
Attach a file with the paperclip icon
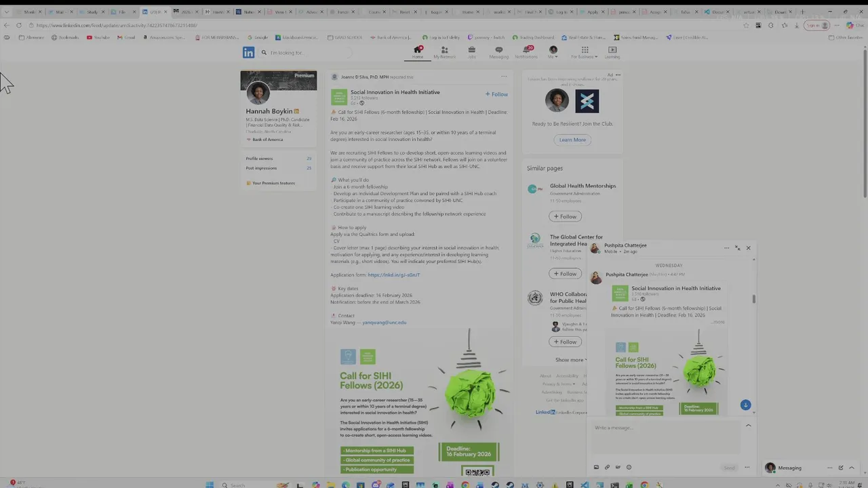pyautogui.click(x=608, y=467)
